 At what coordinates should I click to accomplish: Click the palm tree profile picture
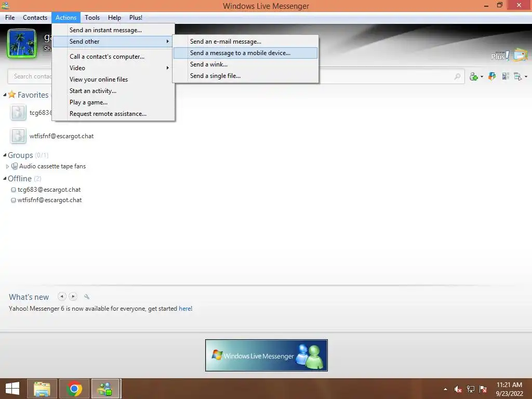tap(22, 44)
